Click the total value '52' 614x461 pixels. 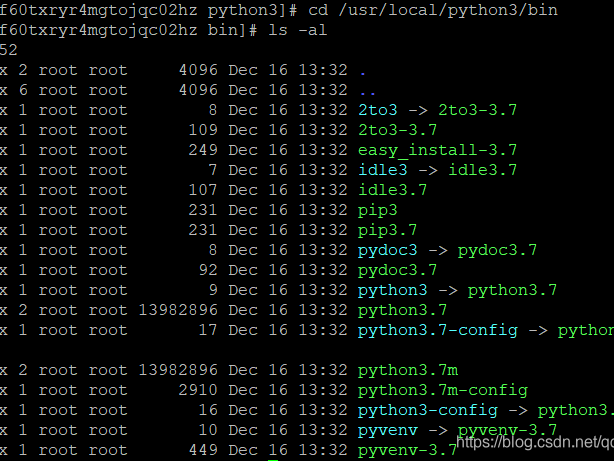coord(9,50)
